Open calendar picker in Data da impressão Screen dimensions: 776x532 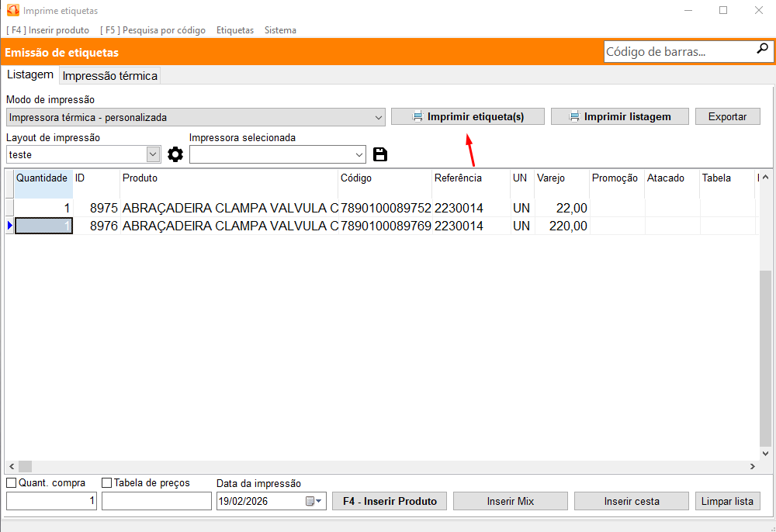[x=314, y=502]
